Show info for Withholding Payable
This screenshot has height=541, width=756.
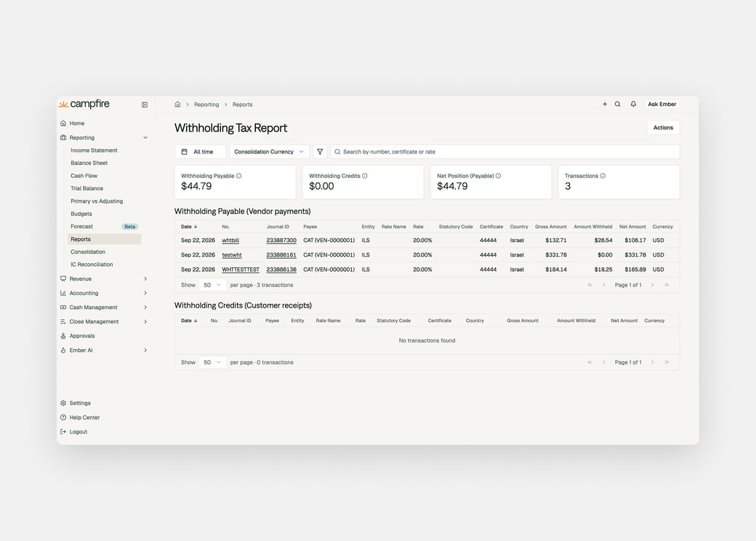tap(238, 176)
